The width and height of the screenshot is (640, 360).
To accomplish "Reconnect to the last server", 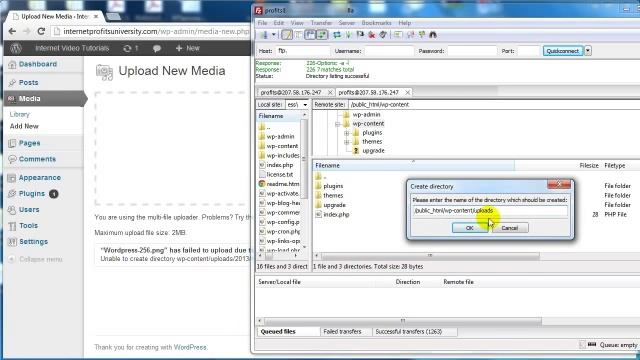I will (x=383, y=35).
